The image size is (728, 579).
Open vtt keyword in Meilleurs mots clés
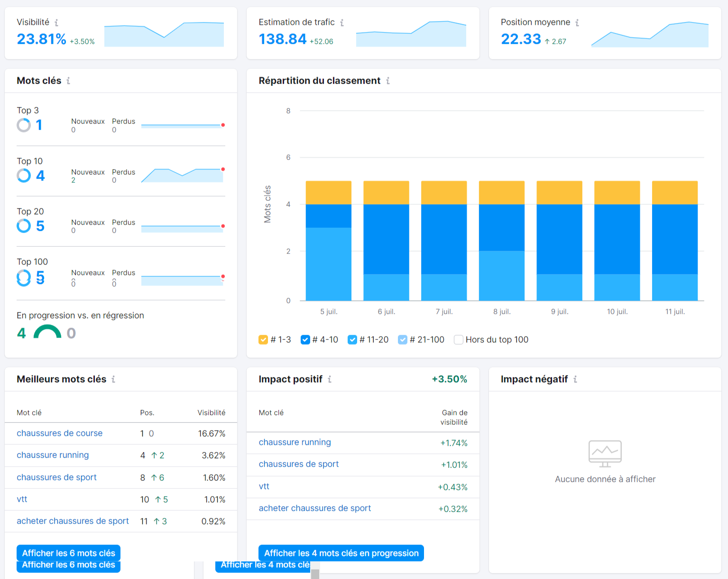click(22, 499)
